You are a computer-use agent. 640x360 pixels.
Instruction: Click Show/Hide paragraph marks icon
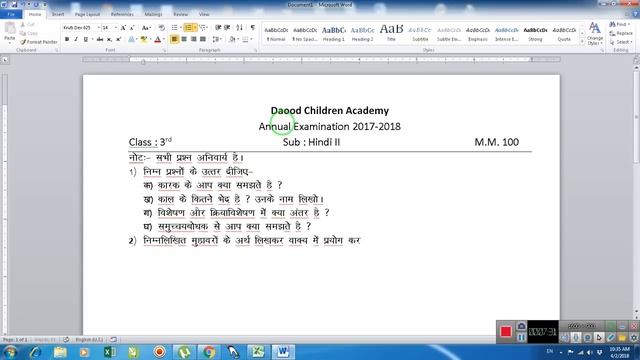(253, 28)
